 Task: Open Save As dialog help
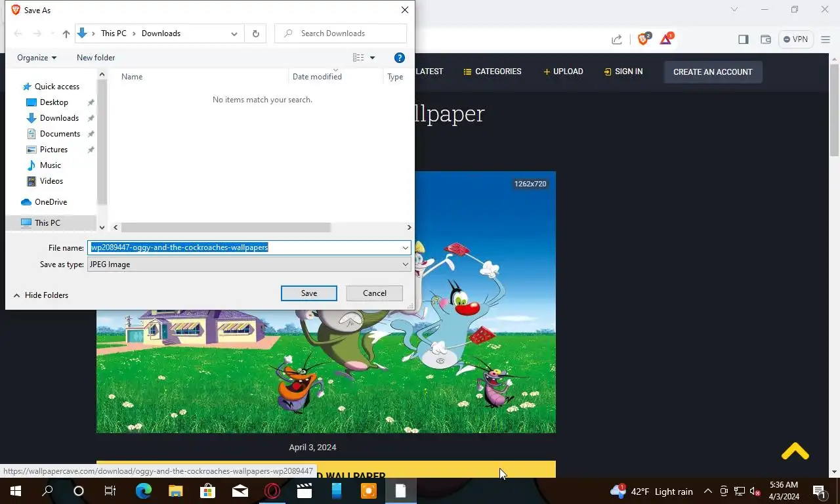click(x=400, y=58)
